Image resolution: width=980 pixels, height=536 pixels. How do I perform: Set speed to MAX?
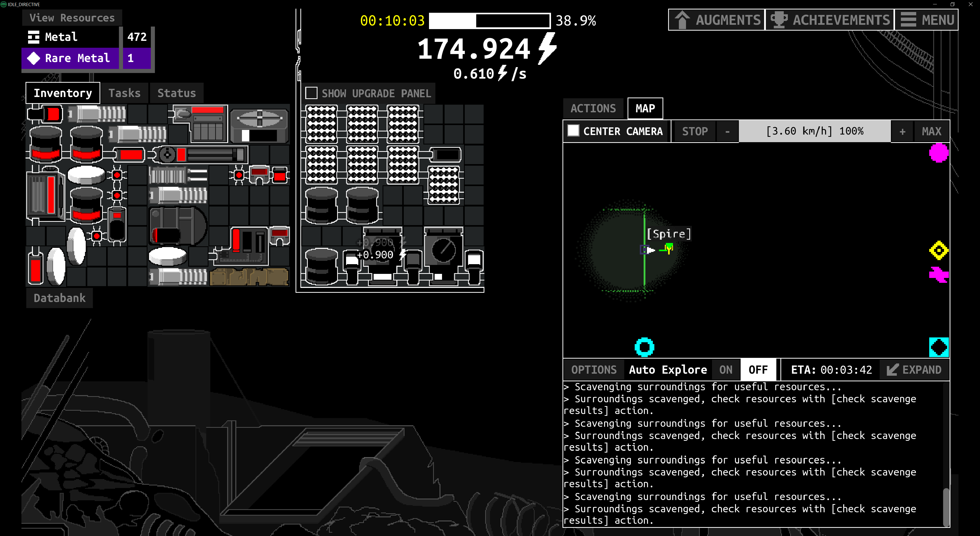click(x=931, y=132)
